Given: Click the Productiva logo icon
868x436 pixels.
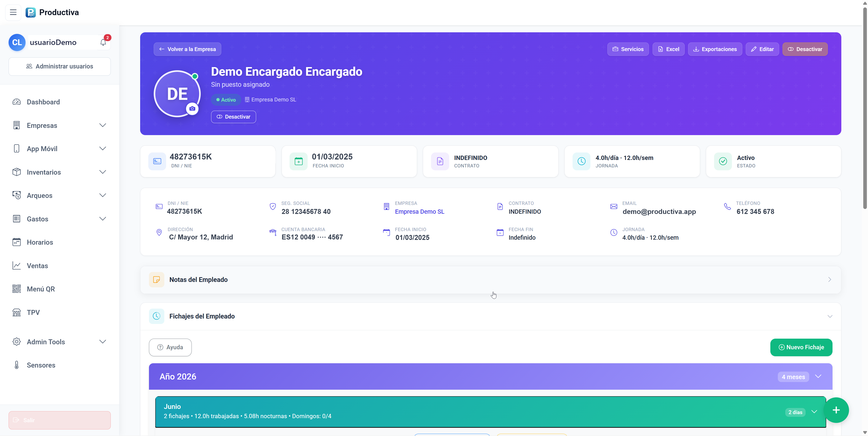Looking at the screenshot, I should pos(31,12).
